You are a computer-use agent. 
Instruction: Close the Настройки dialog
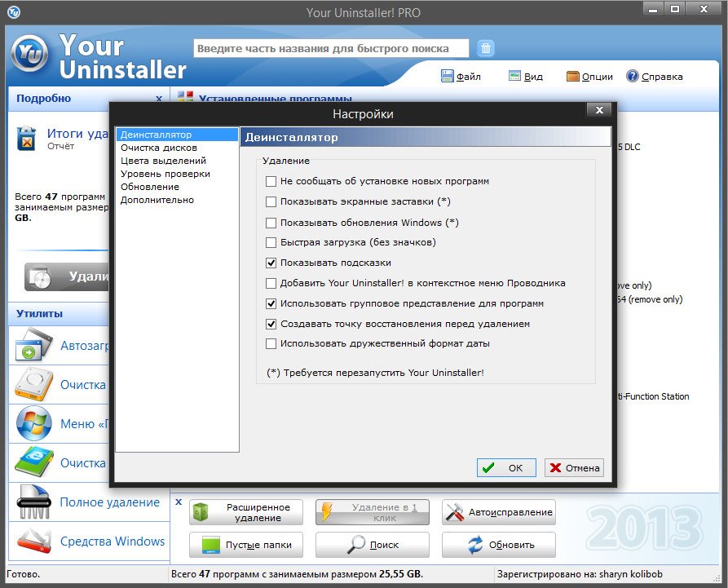click(x=599, y=110)
